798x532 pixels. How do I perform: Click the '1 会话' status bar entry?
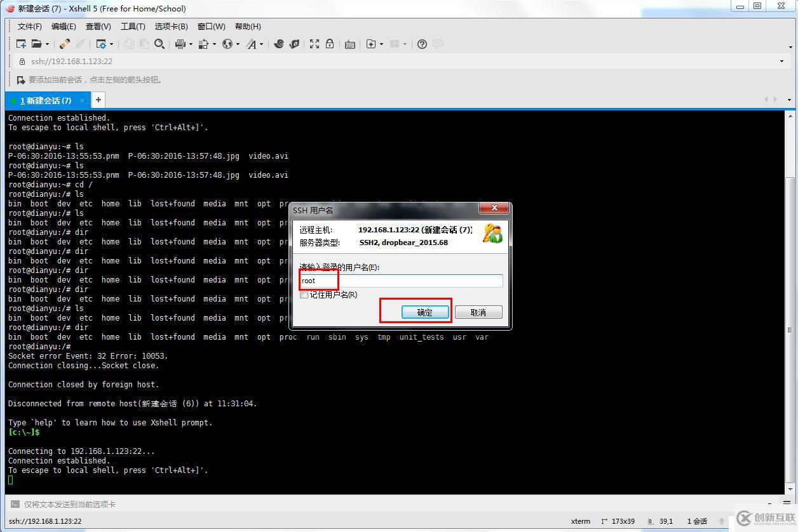click(697, 521)
